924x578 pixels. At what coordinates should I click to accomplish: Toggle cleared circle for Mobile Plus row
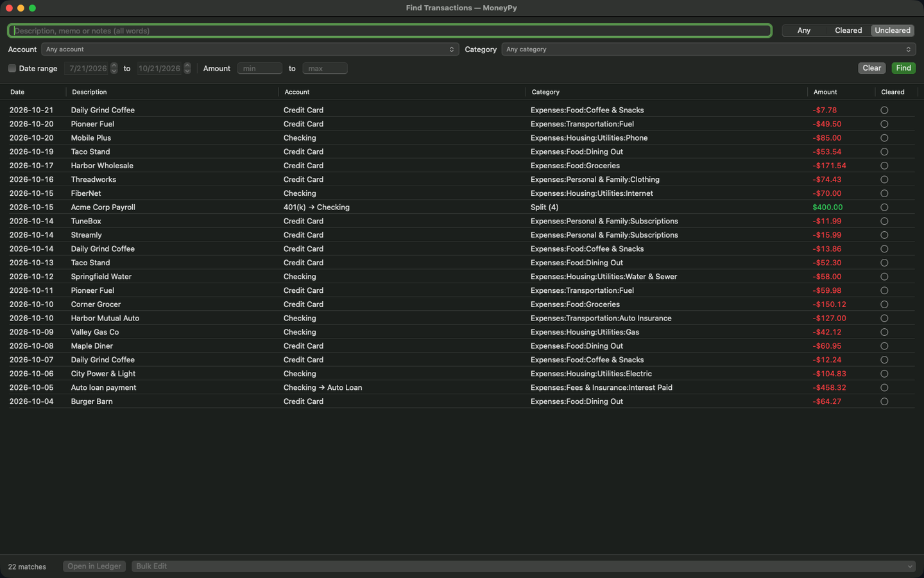pyautogui.click(x=884, y=138)
